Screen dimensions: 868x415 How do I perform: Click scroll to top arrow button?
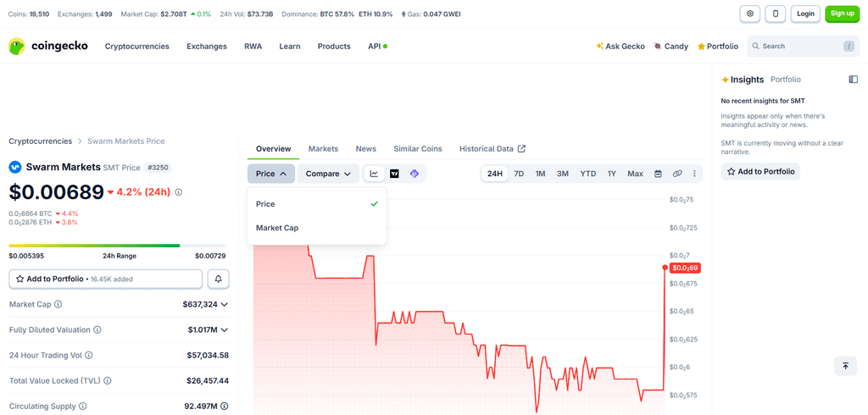845,366
